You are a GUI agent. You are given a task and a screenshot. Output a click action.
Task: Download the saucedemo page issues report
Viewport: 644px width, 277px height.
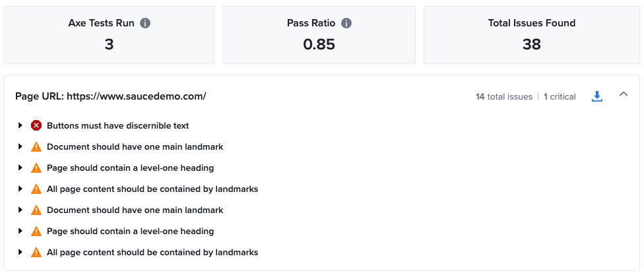point(597,96)
